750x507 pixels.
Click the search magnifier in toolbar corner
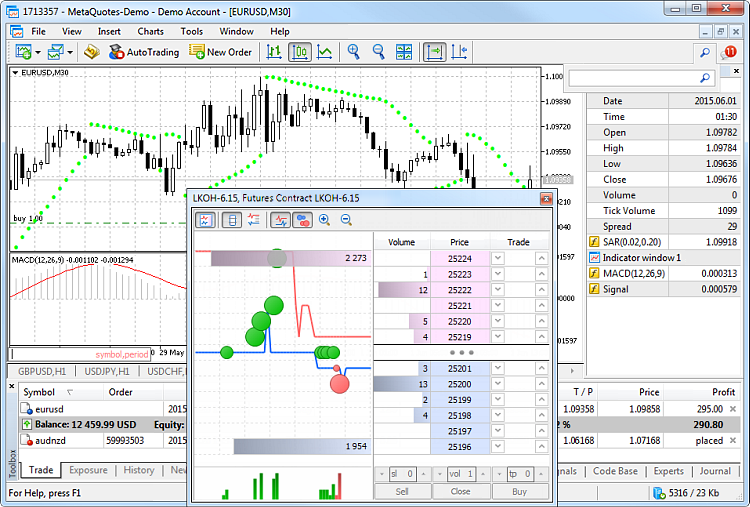[705, 53]
